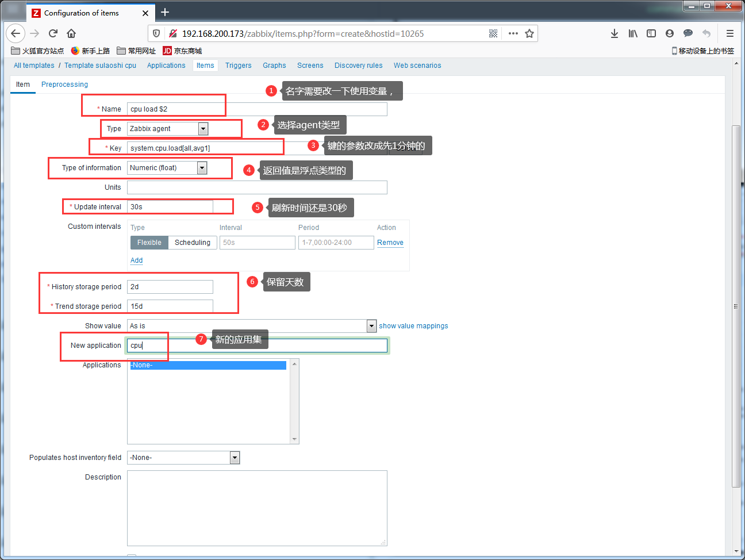Go to the Screens tab
The height and width of the screenshot is (560, 745).
[310, 66]
